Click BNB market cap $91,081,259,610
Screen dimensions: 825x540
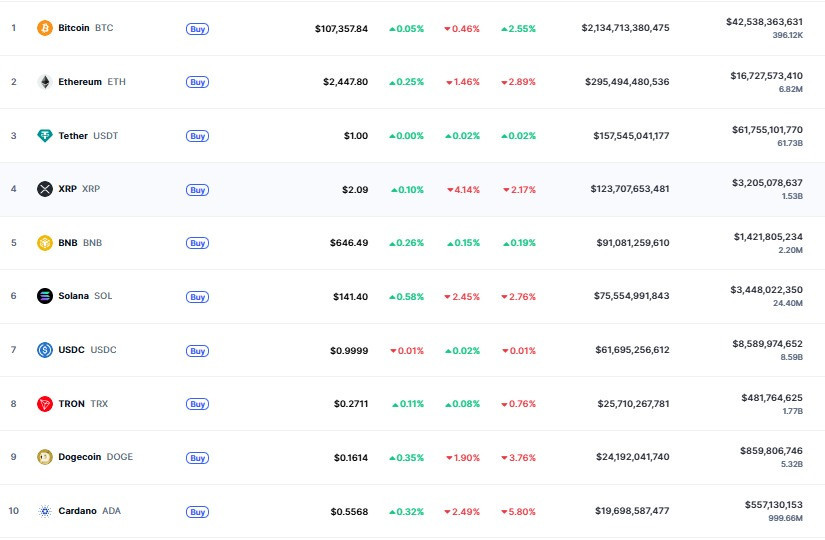coord(633,243)
